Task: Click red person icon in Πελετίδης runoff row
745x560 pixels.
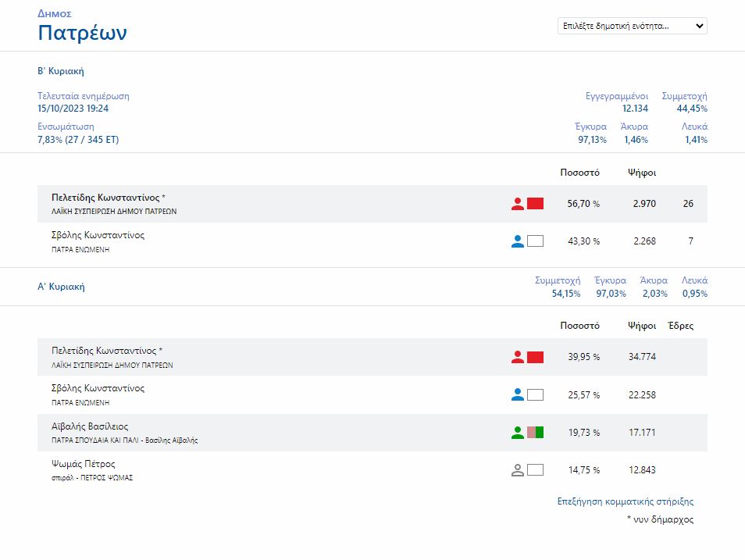Action: point(517,204)
